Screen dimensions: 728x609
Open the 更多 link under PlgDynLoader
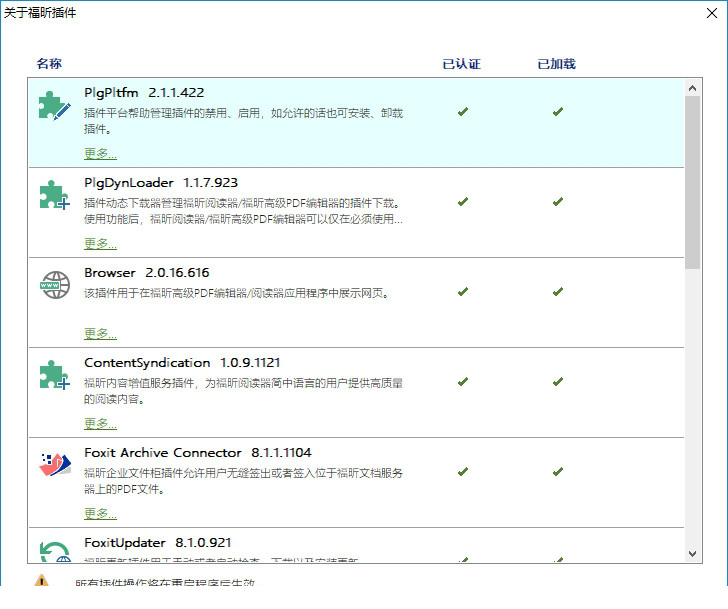pos(100,243)
